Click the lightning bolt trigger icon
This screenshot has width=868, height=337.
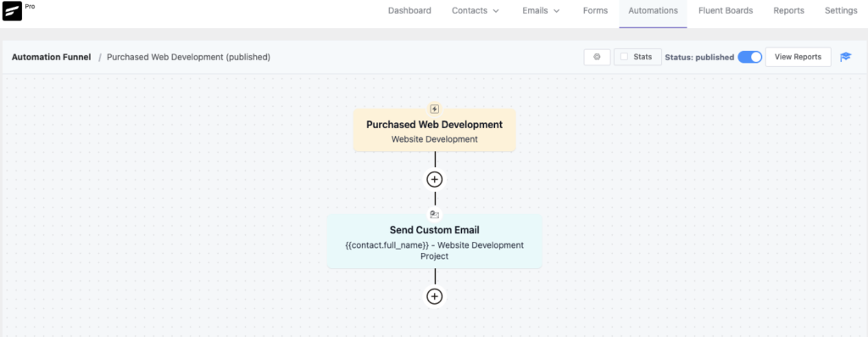(435, 110)
